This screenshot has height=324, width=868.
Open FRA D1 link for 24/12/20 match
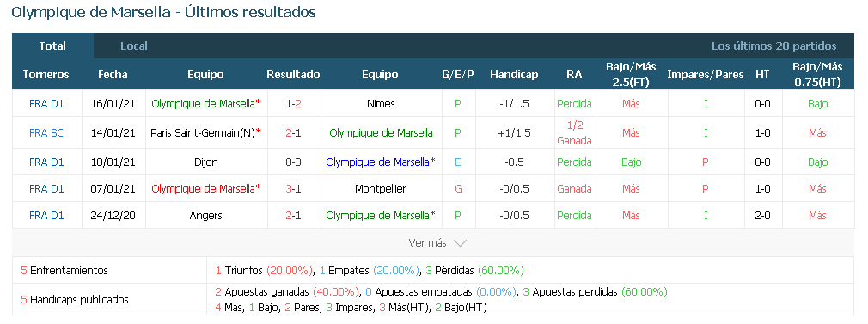tap(46, 216)
